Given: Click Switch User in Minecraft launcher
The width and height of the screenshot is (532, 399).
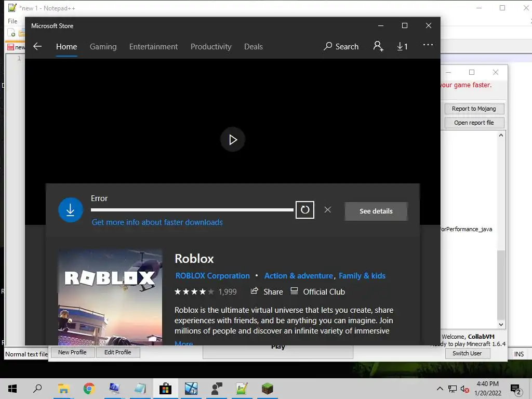Looking at the screenshot, I should (x=467, y=353).
